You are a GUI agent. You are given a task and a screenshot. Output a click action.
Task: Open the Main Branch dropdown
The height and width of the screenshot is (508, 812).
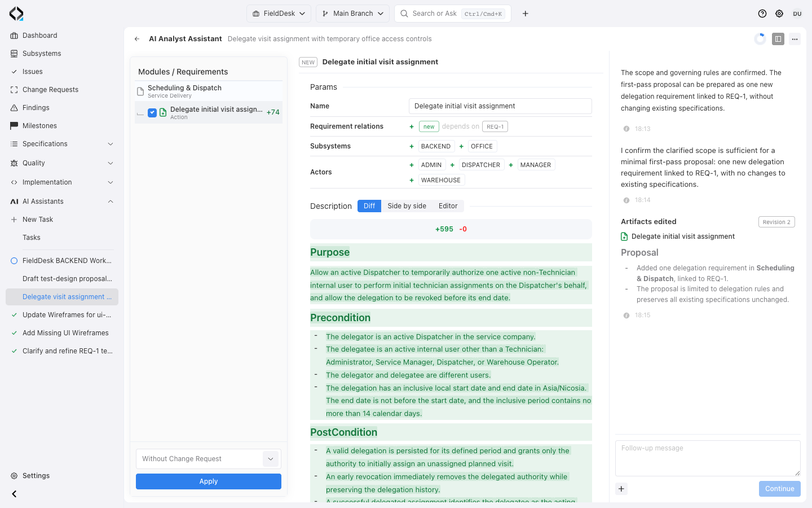[352, 14]
